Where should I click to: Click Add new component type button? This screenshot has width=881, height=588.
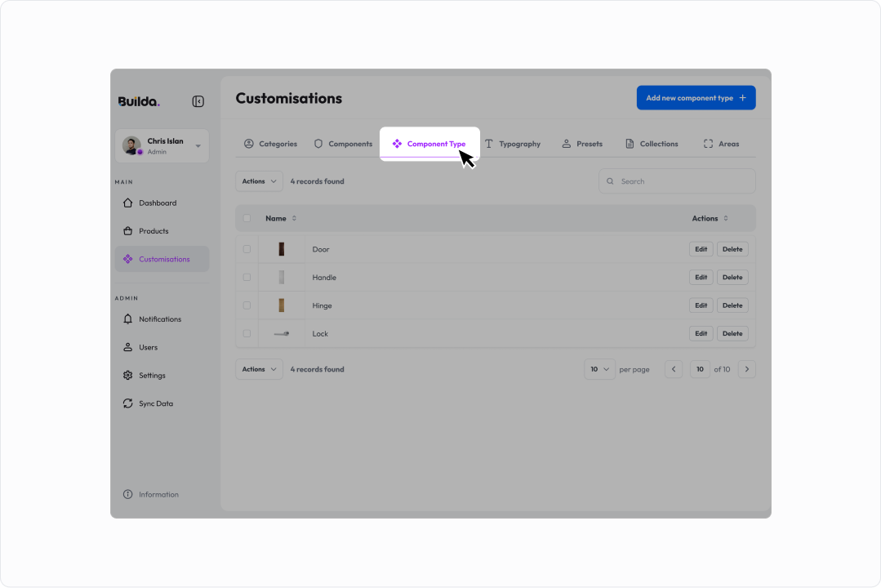click(696, 98)
